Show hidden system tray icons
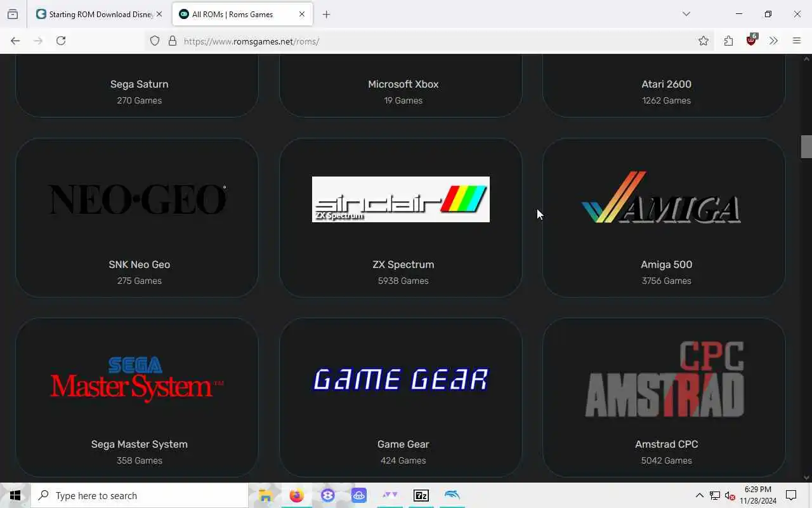Viewport: 812px width, 508px height. pos(699,495)
